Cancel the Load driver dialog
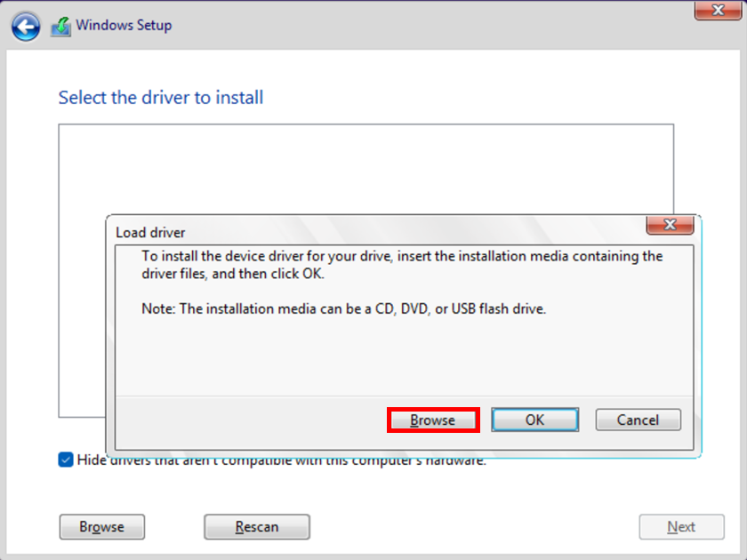The height and width of the screenshot is (560, 747). (638, 420)
